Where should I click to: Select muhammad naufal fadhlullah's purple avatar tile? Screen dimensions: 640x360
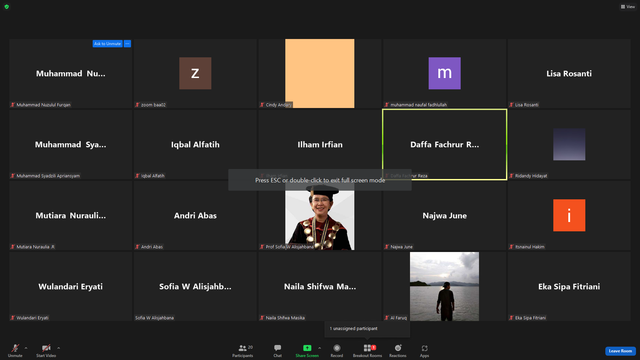click(444, 73)
